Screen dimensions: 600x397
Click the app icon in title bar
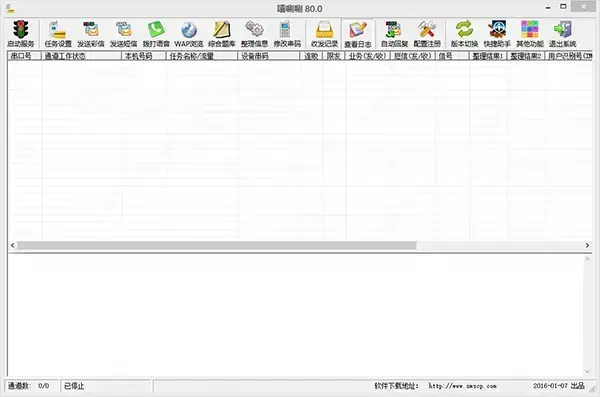point(10,8)
